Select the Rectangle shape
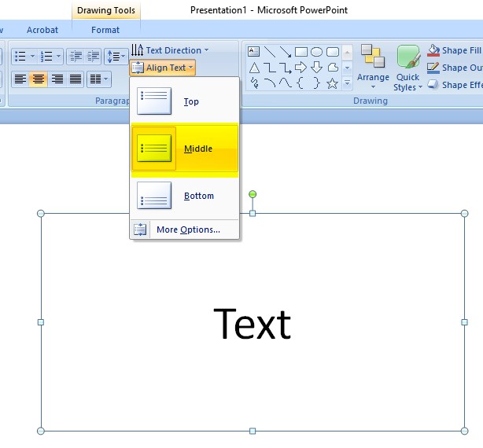 pyautogui.click(x=301, y=52)
